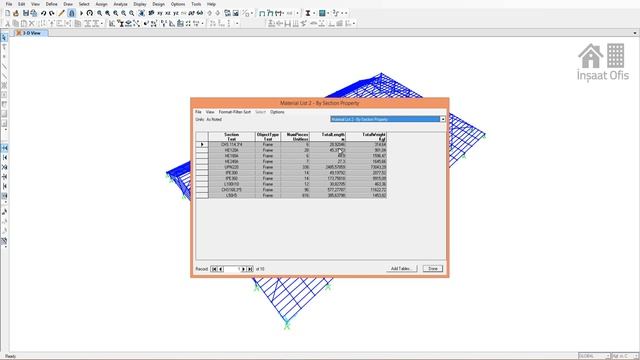Click the first row selector arrow
Viewport: 640px width, 360px height.
point(202,144)
